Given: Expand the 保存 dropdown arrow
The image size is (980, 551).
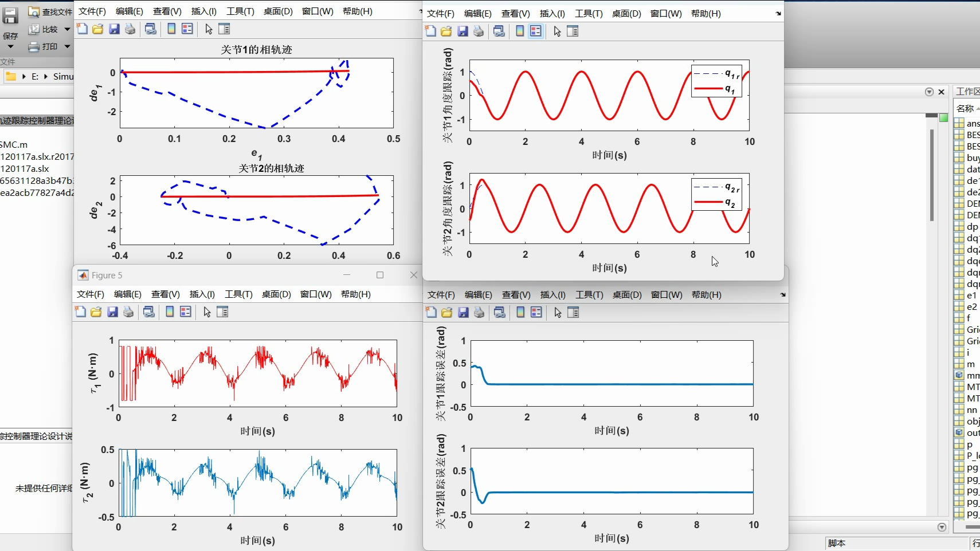Looking at the screenshot, I should point(10,46).
